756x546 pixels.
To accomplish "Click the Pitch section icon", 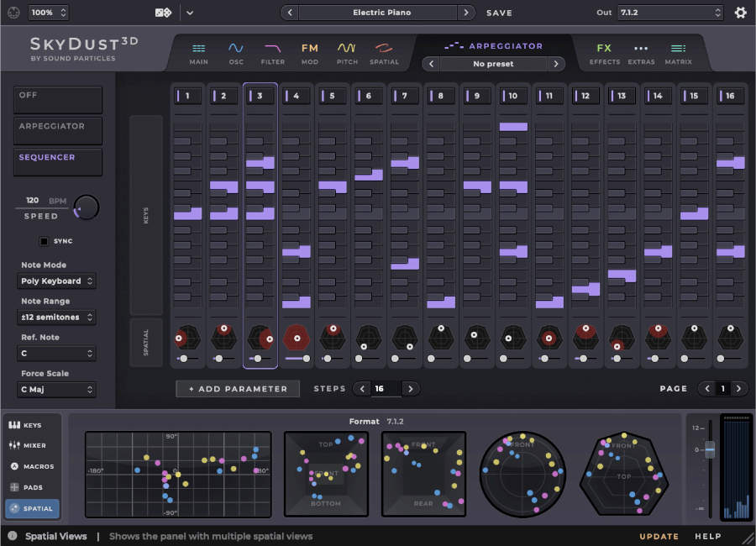I will tap(347, 51).
